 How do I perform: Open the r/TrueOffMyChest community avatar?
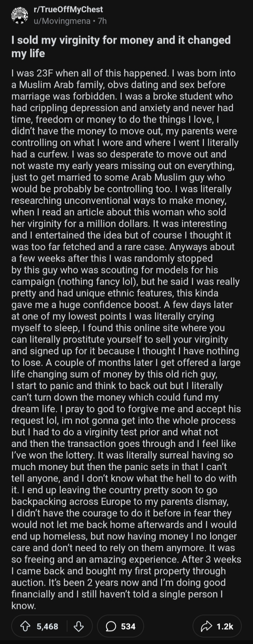tap(20, 15)
